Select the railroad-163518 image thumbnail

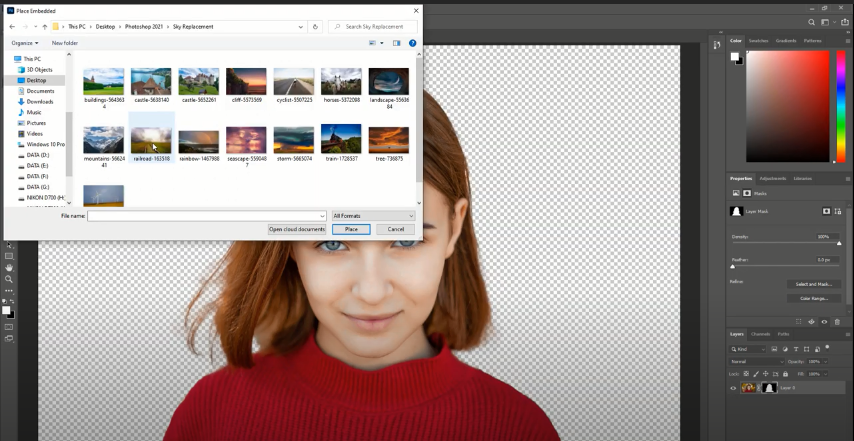tap(151, 142)
